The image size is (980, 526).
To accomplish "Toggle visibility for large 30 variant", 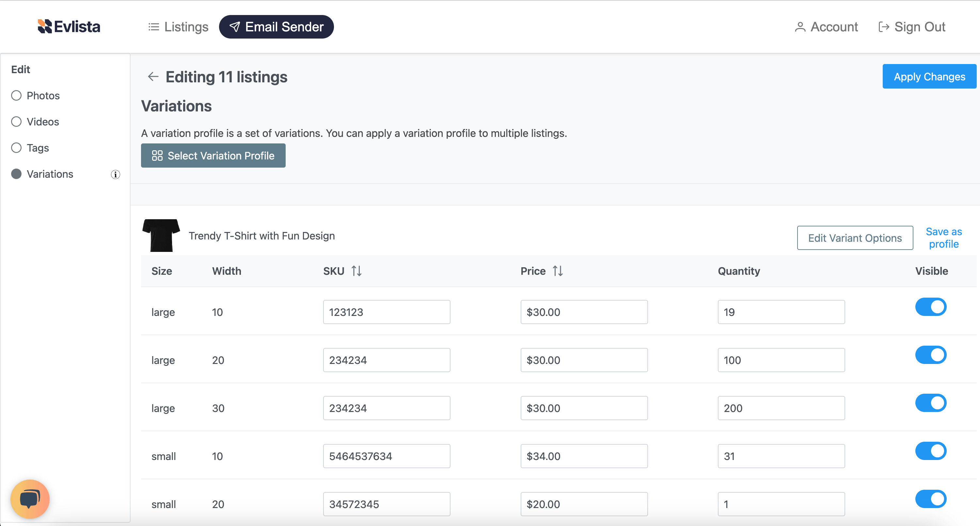I will (931, 403).
